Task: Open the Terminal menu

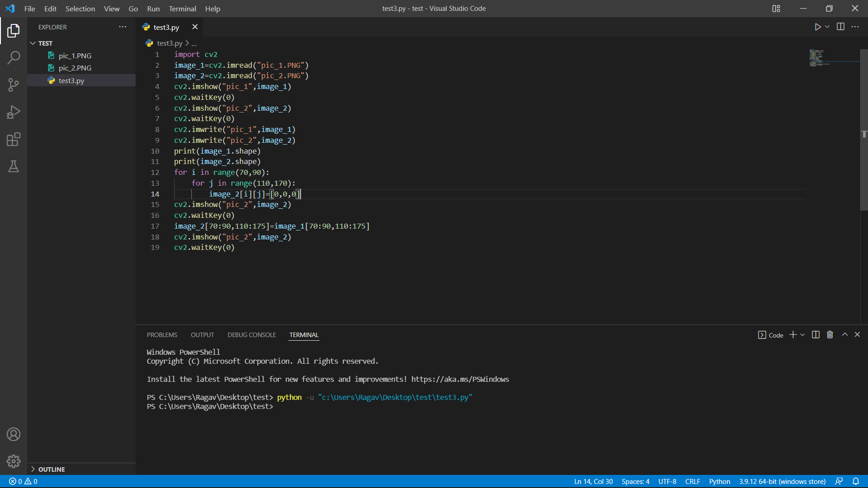Action: pyautogui.click(x=182, y=9)
